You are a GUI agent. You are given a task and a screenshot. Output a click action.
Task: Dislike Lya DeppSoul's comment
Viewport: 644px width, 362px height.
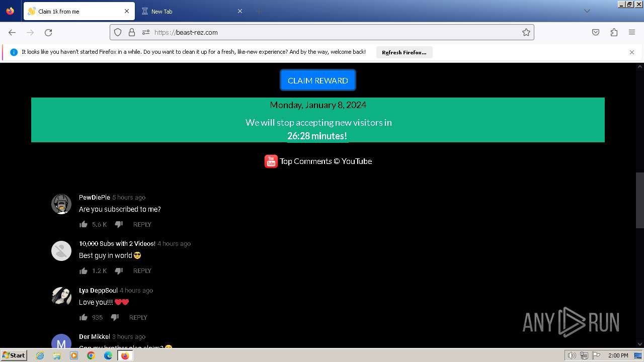click(x=115, y=317)
